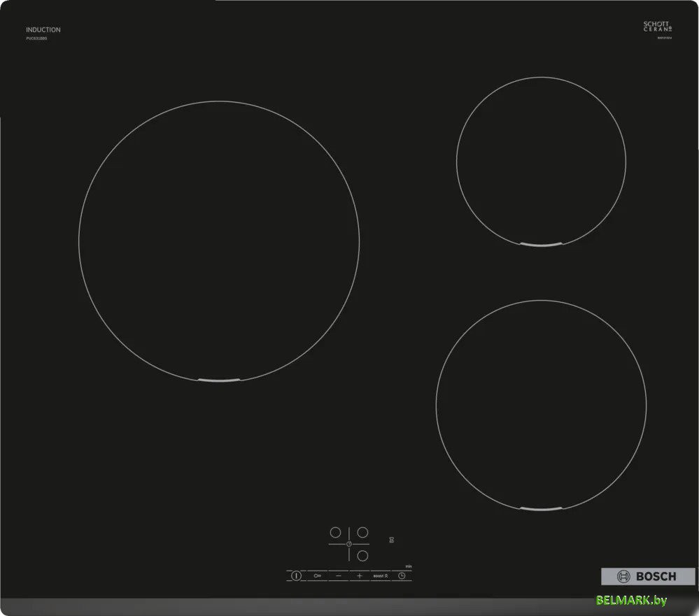Viewport: 699px width, 616px height.
Task: Select the top-left zone selector circle
Action: [335, 532]
